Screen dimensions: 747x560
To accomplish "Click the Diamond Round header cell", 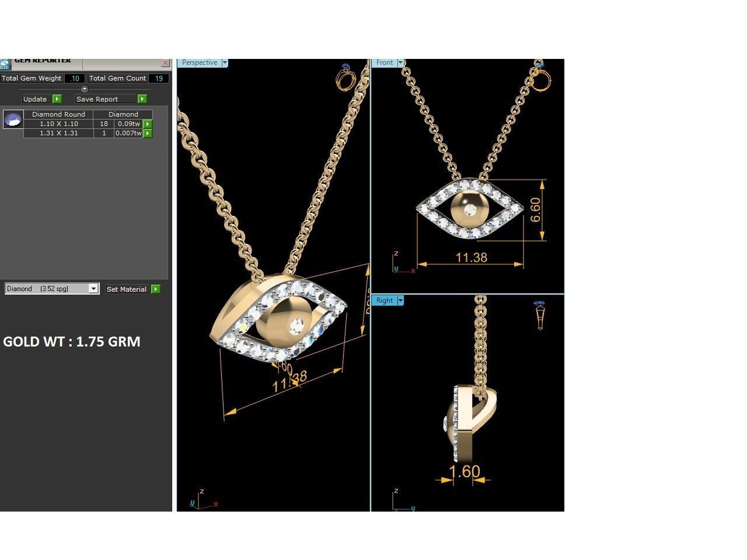I will pyautogui.click(x=58, y=114).
